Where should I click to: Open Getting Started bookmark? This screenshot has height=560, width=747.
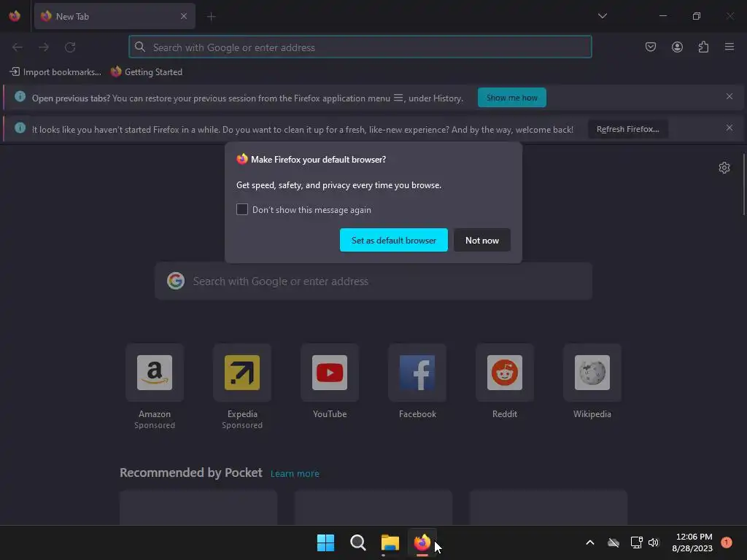(147, 72)
